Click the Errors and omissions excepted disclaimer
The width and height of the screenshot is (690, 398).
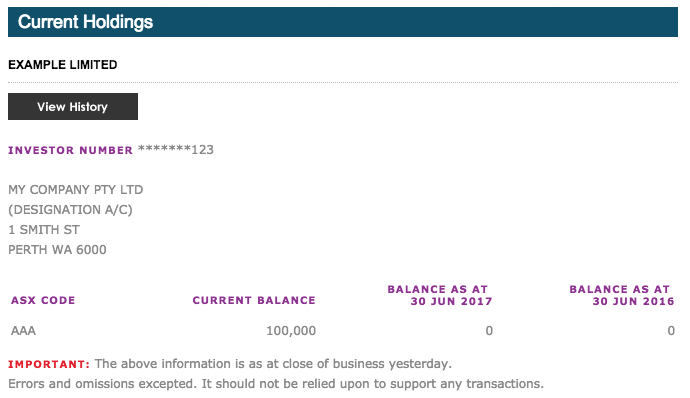coord(276,383)
